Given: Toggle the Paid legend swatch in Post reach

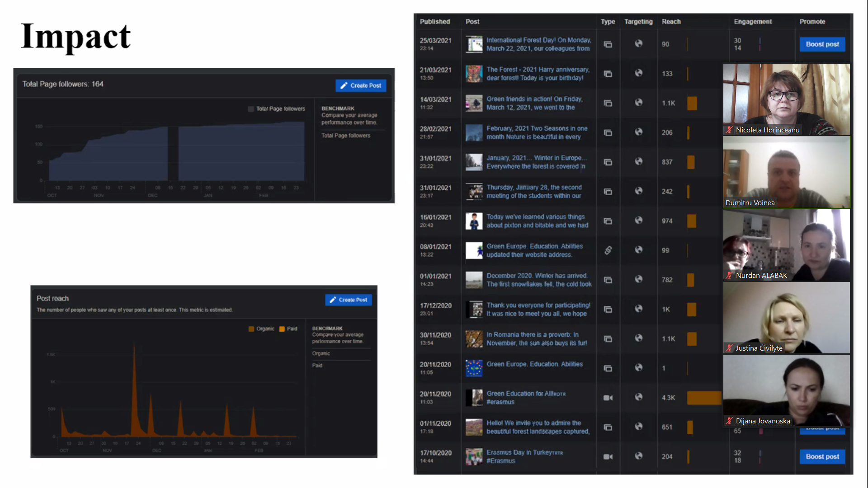Looking at the screenshot, I should click(282, 329).
